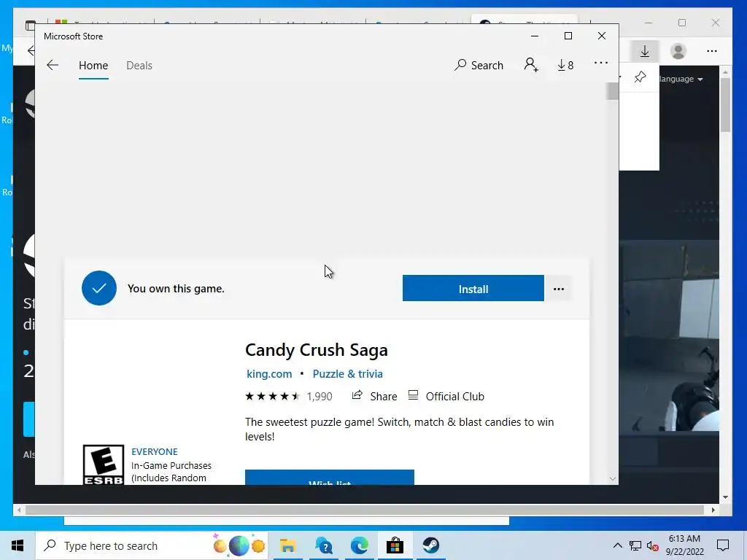The height and width of the screenshot is (560, 747).
Task: Click the ESRB Everyone rating logo
Action: click(x=104, y=464)
